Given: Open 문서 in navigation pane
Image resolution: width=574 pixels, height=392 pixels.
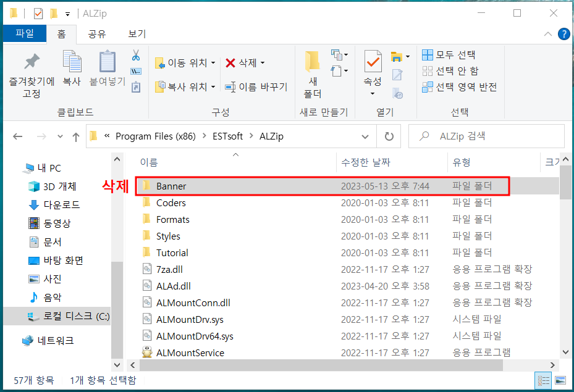Looking at the screenshot, I should point(44,242).
